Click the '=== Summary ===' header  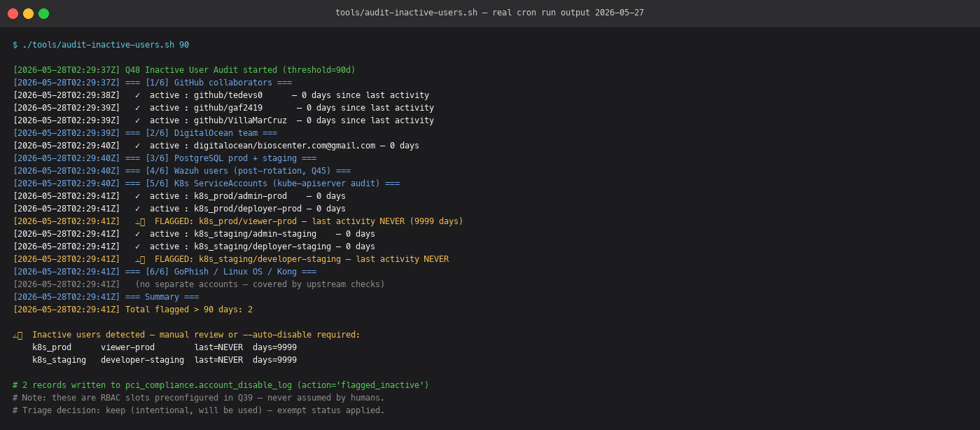click(x=162, y=297)
